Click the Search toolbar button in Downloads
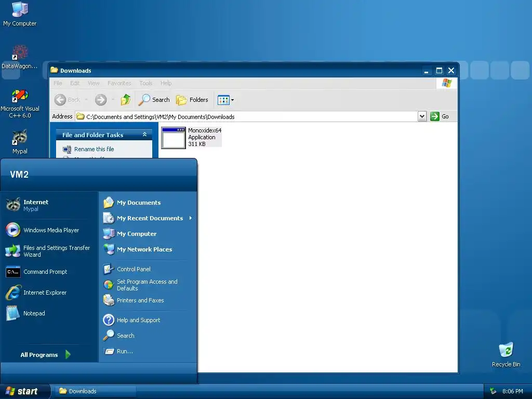The height and width of the screenshot is (399, 532). click(x=154, y=100)
